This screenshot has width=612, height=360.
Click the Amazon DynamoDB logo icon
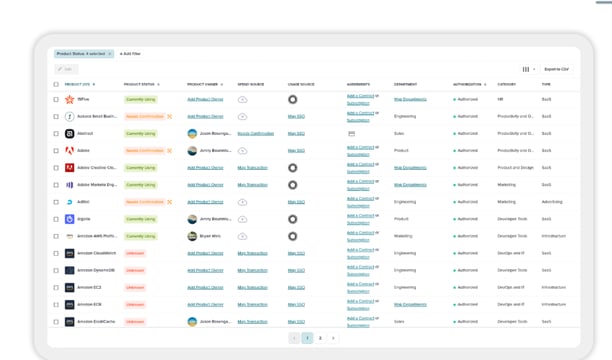click(x=69, y=270)
